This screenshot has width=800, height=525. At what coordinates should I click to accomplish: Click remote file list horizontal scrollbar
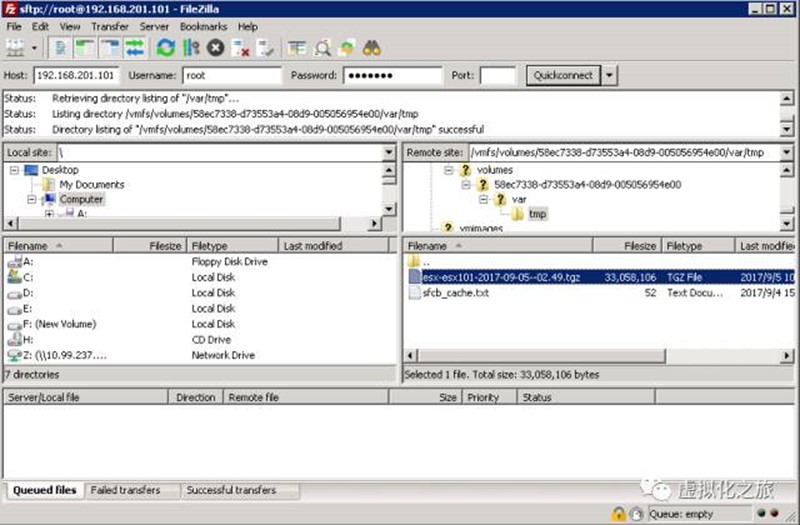542,356
